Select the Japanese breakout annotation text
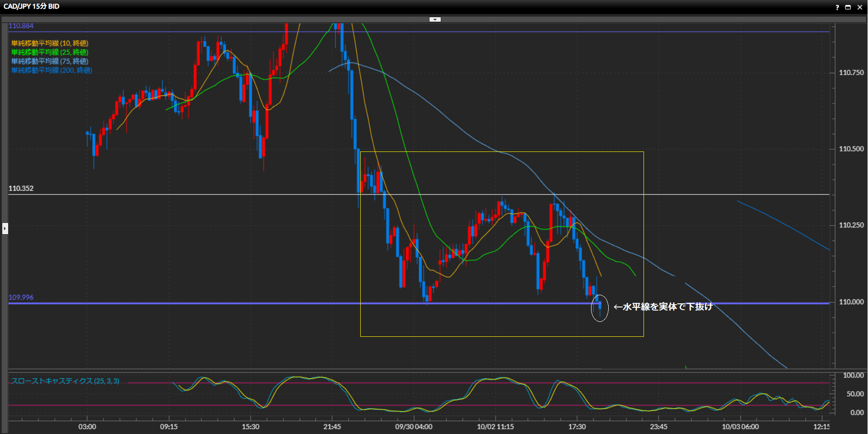Viewport: 868px width, 434px height. [663, 307]
